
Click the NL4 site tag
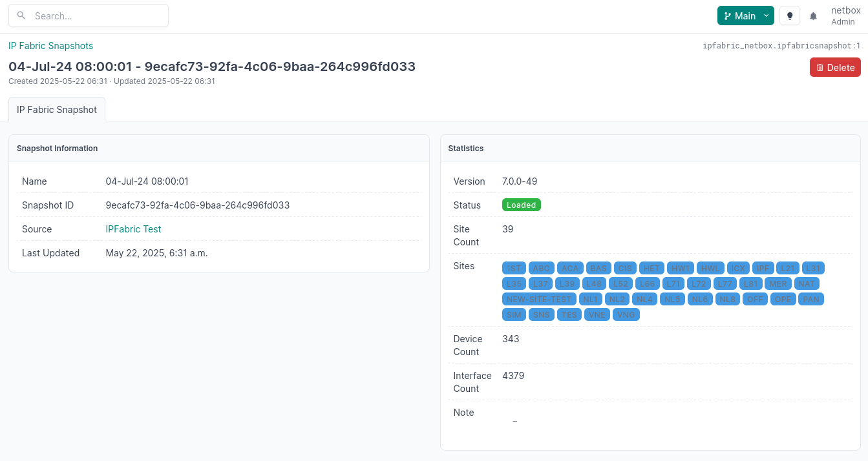(644, 300)
